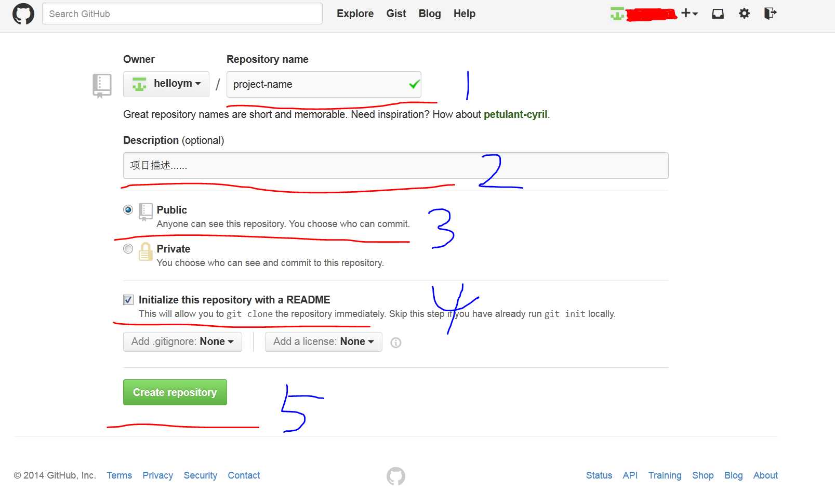Toggle Initialize this repository with a README

click(128, 300)
